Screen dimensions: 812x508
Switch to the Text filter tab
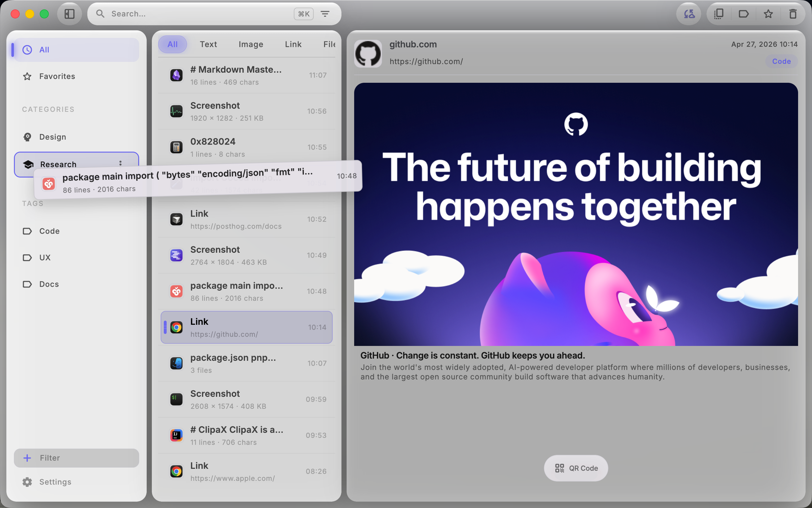pos(208,44)
